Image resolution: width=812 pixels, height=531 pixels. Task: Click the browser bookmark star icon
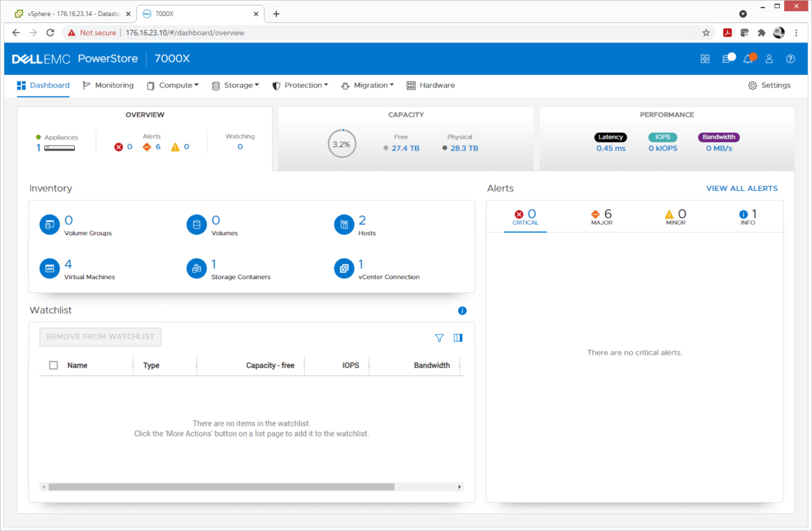(x=706, y=33)
